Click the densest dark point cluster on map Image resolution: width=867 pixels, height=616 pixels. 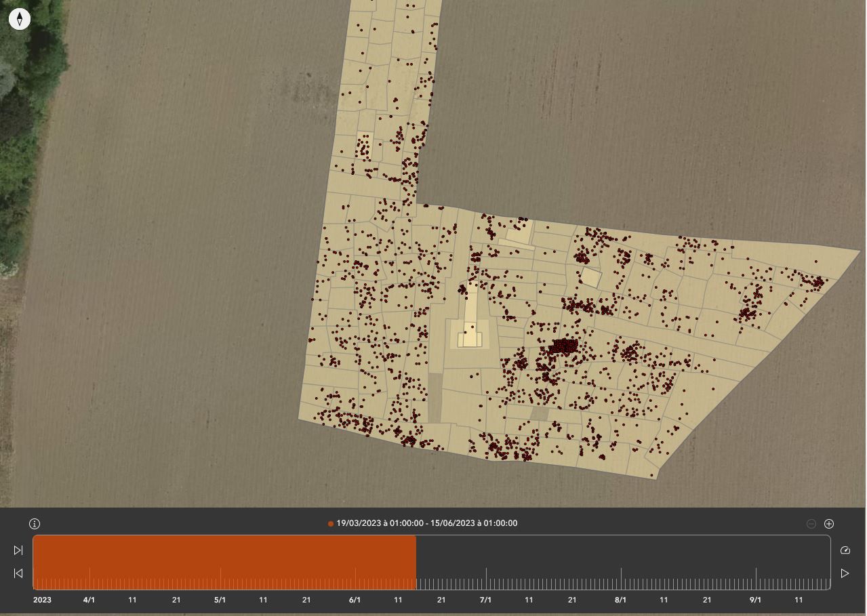tap(563, 347)
